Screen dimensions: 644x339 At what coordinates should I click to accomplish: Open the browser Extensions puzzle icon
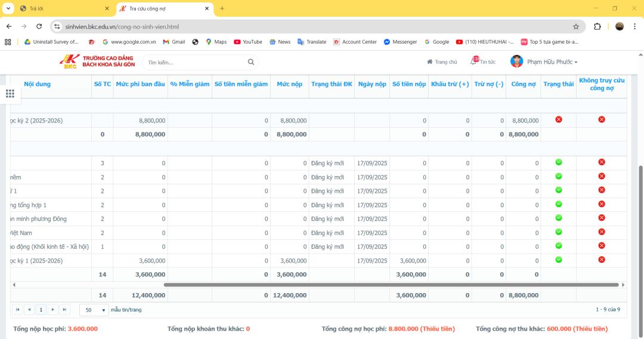click(597, 26)
